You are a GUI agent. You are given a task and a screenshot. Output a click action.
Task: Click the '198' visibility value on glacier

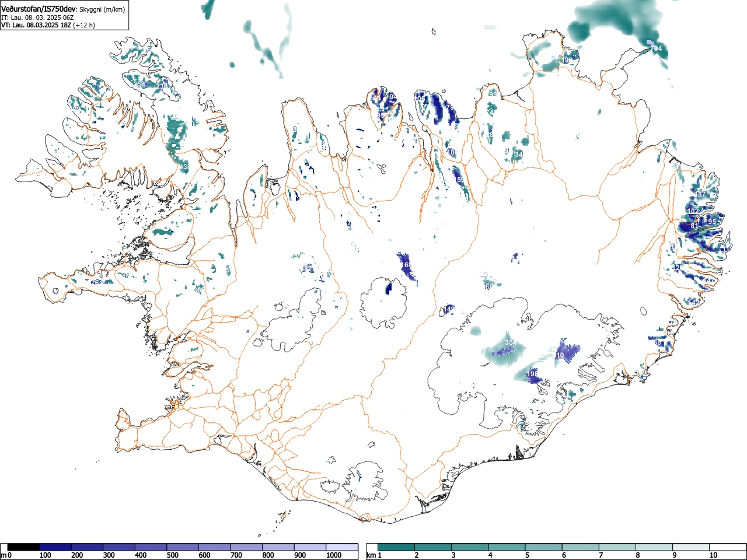(532, 373)
